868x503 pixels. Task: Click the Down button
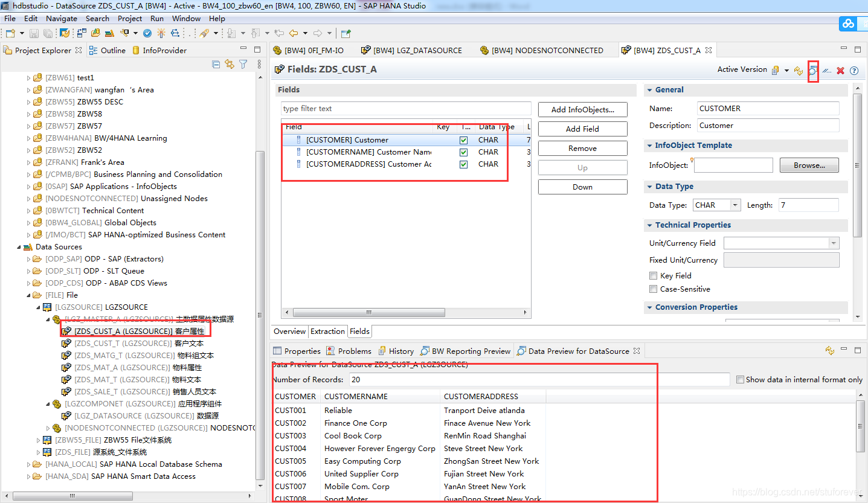click(x=582, y=187)
